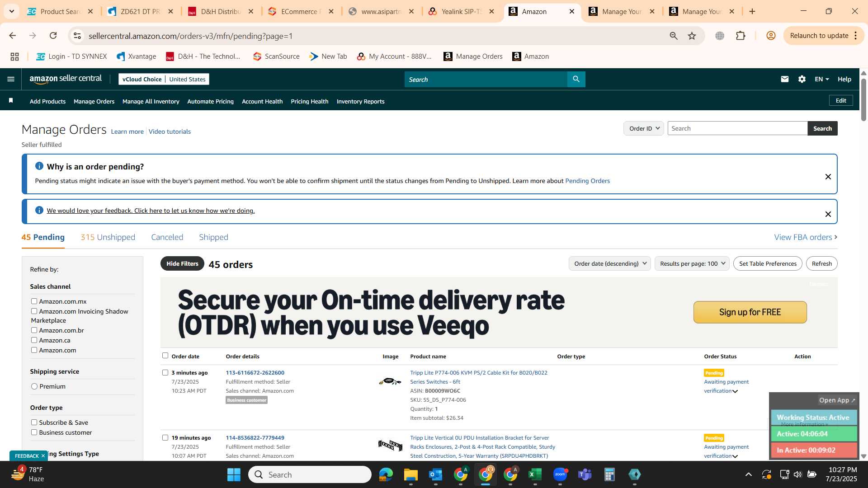The height and width of the screenshot is (488, 868).
Task: Show hidden system tray icons chevron
Action: (x=749, y=474)
